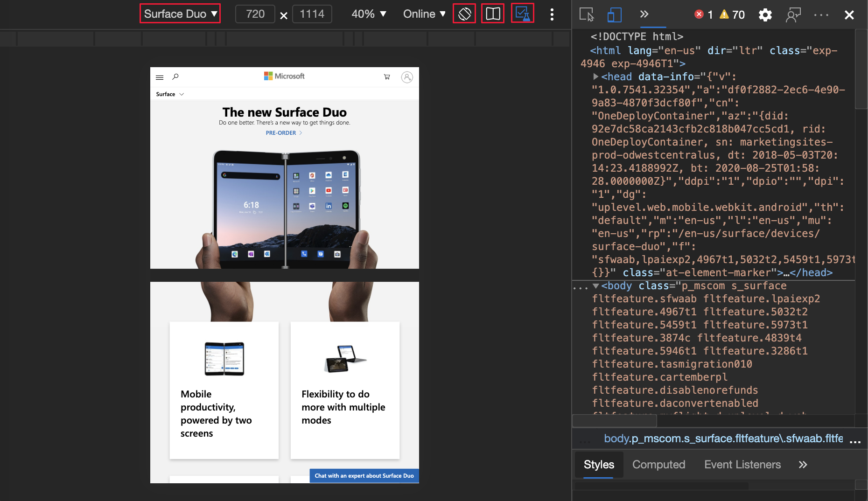868x501 pixels.
Task: Rotate the device orientation
Action: 464,14
